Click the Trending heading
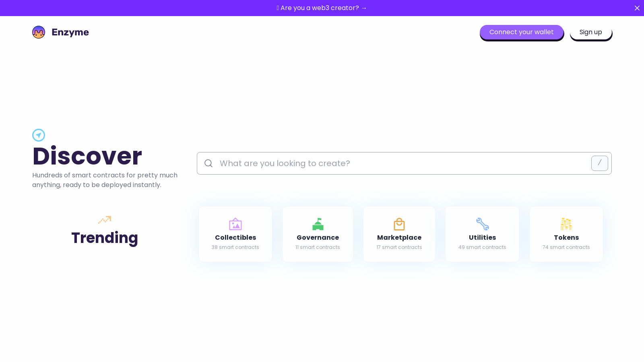This screenshot has height=362, width=644. point(105,238)
